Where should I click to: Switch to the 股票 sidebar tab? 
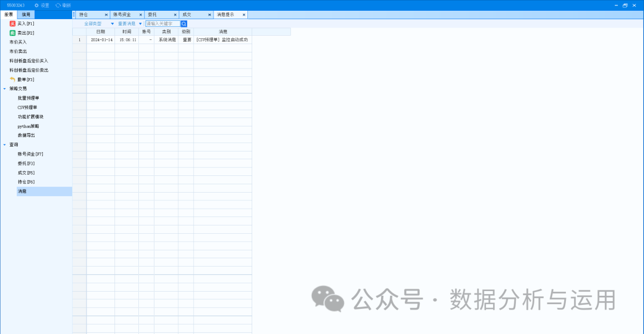pyautogui.click(x=8, y=14)
